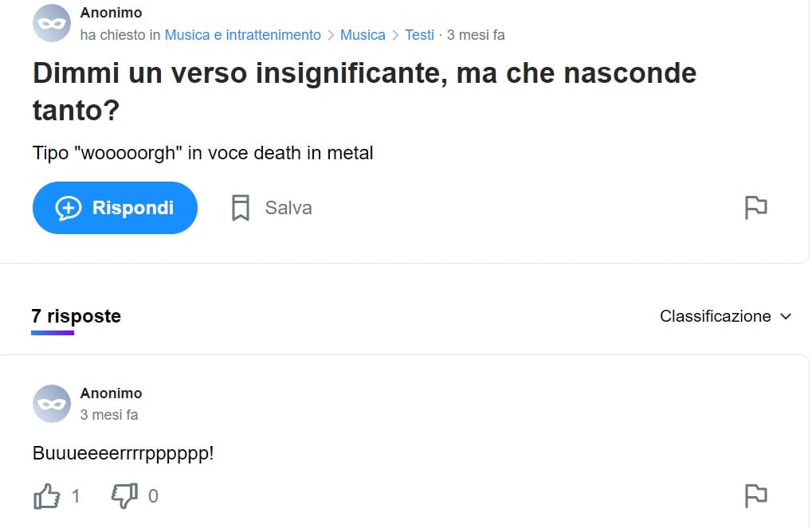Click the asker's anonymous mask avatar
Image resolution: width=812 pixels, height=528 pixels.
point(52,24)
